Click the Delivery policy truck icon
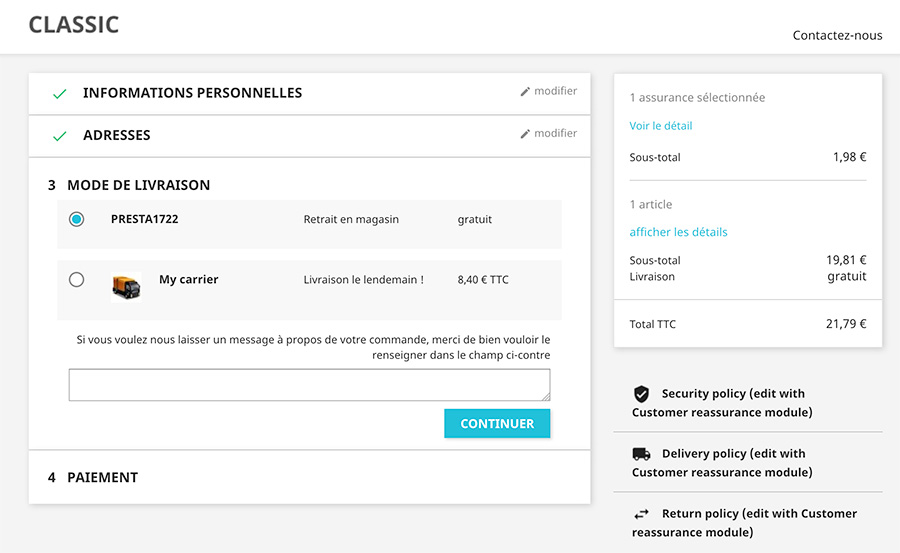900x553 pixels. [x=642, y=454]
